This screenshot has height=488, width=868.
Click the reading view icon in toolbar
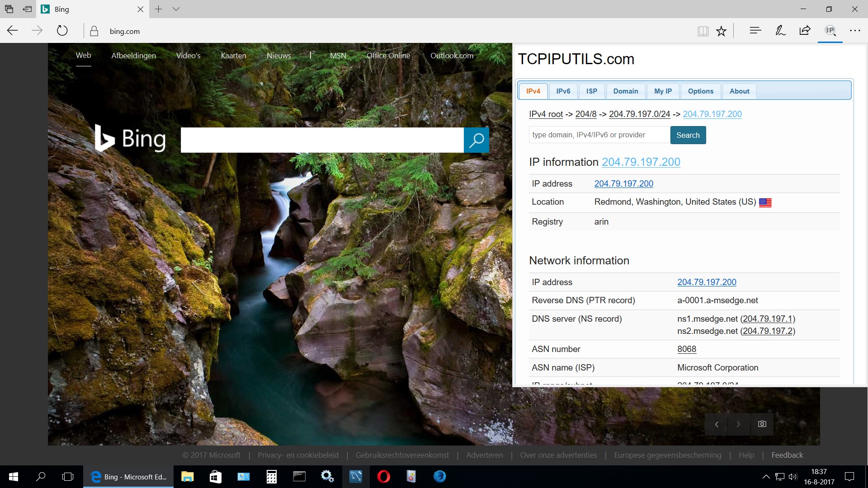click(x=702, y=31)
